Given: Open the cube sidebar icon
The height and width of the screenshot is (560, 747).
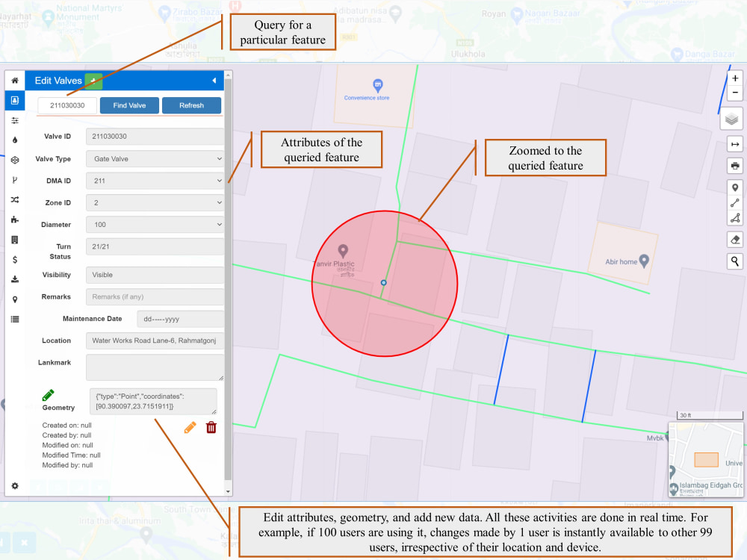Looking at the screenshot, I should (15, 160).
